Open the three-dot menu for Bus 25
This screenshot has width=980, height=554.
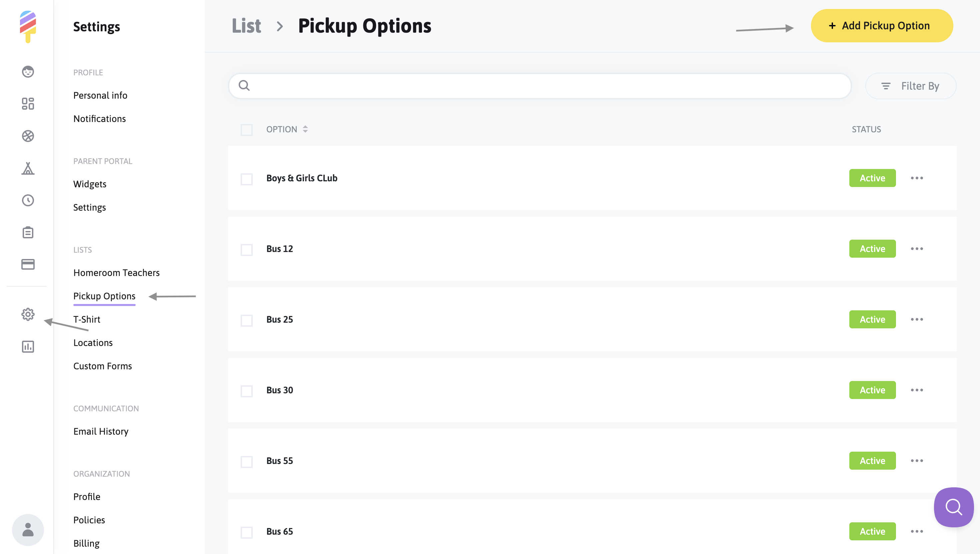pos(916,319)
